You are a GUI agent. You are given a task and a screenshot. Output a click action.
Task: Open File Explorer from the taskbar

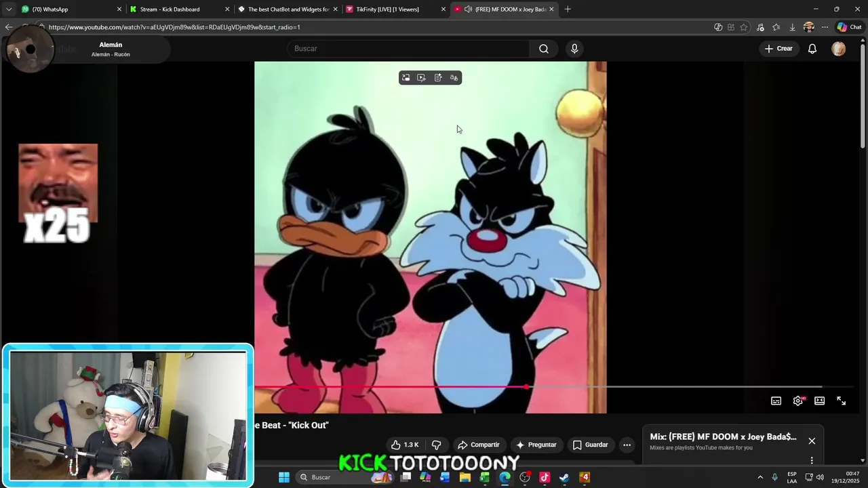465,477
